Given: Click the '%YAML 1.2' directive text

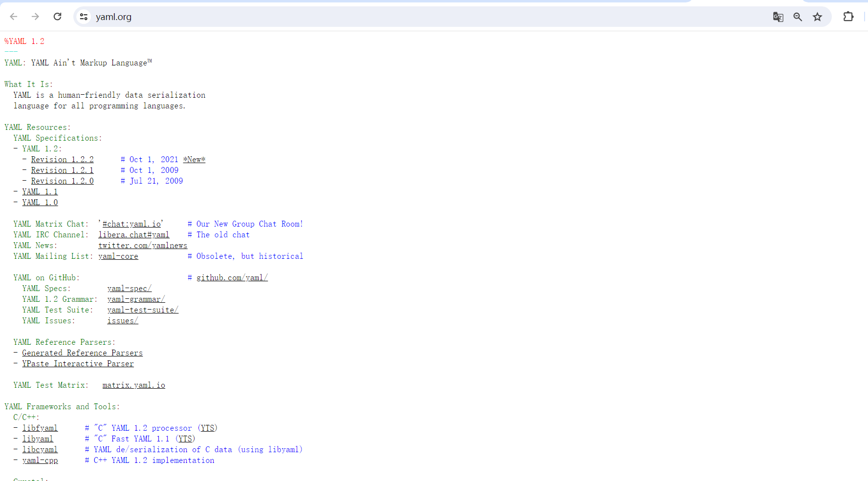Looking at the screenshot, I should (x=24, y=42).
